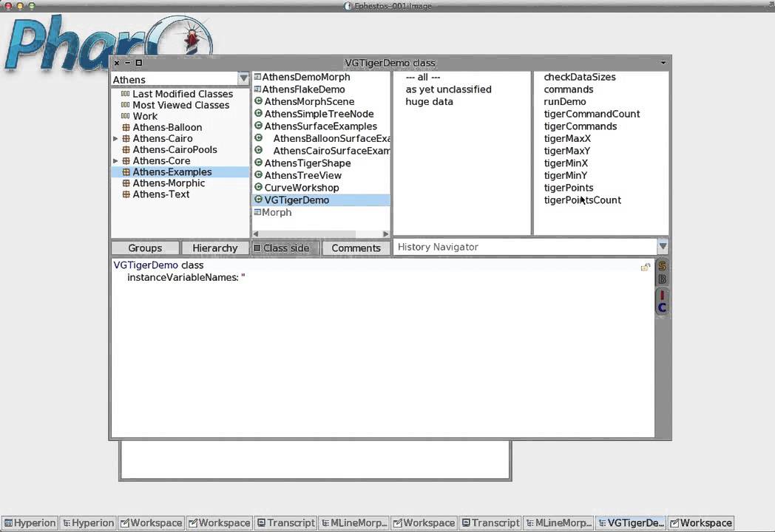The image size is (775, 532).
Task: Click the Groups button
Action: (x=145, y=248)
